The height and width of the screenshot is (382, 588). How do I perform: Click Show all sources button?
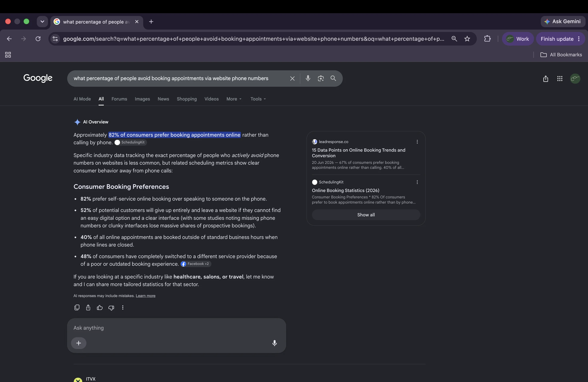(366, 215)
